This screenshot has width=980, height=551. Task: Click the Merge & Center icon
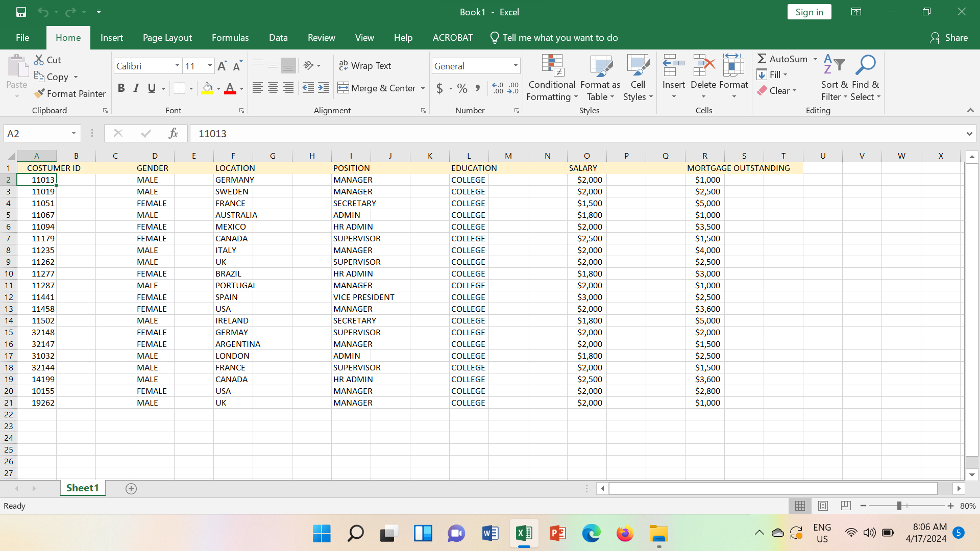point(343,88)
